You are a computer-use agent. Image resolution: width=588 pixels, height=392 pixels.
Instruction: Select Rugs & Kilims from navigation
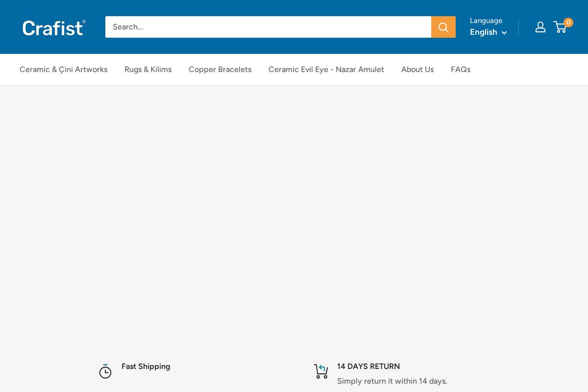(x=148, y=70)
